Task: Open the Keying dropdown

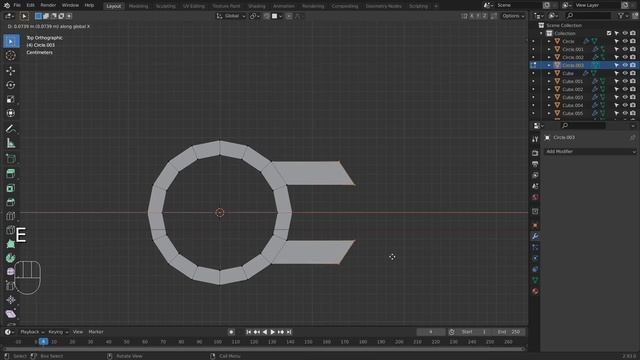Action: tap(58, 332)
